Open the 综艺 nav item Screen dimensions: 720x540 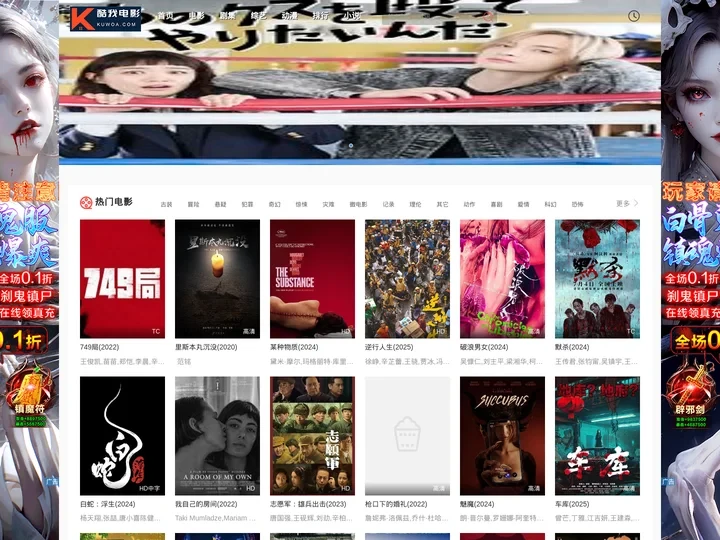pos(259,16)
